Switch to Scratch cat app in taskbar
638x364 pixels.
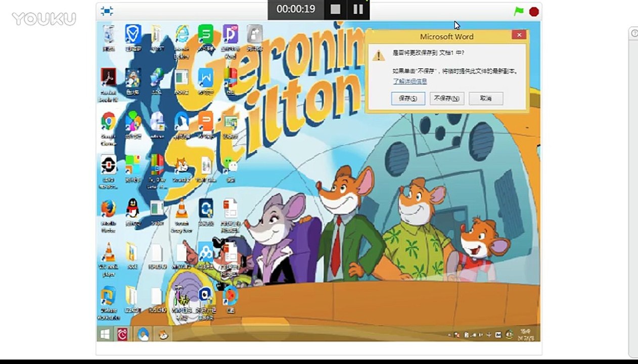point(163,334)
